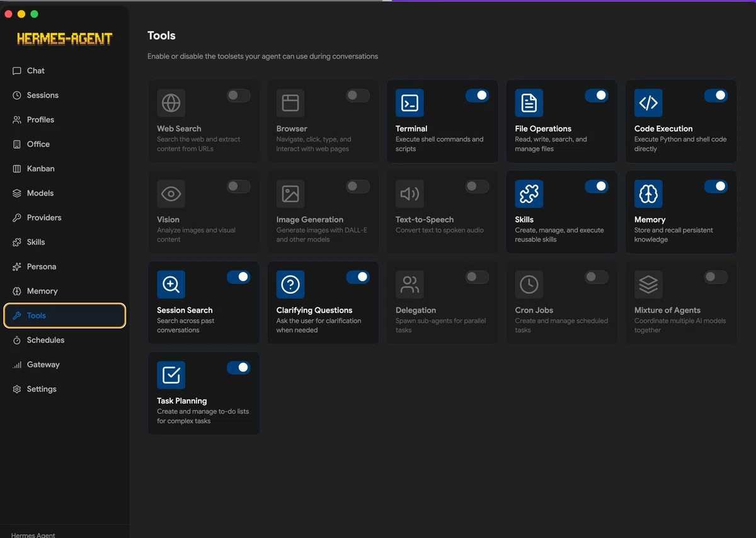
Task: Turn off the File Operations toggle
Action: 597,95
